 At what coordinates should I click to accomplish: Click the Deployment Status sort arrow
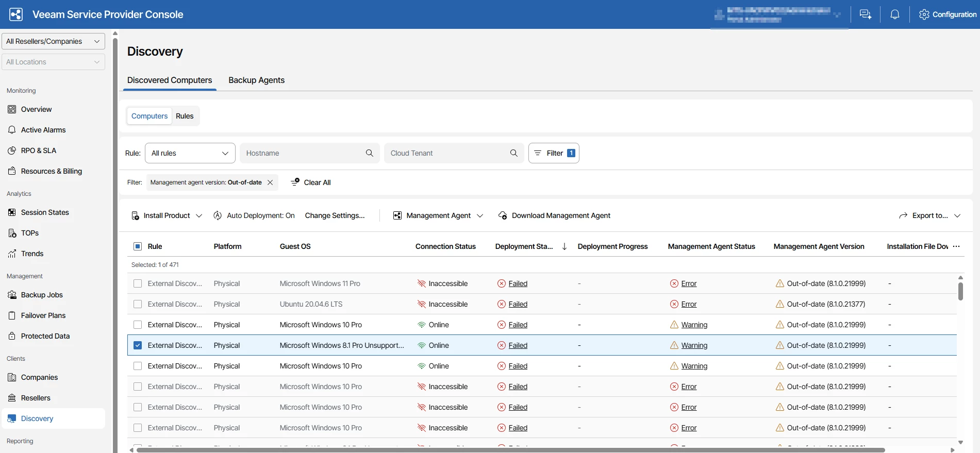tap(564, 246)
